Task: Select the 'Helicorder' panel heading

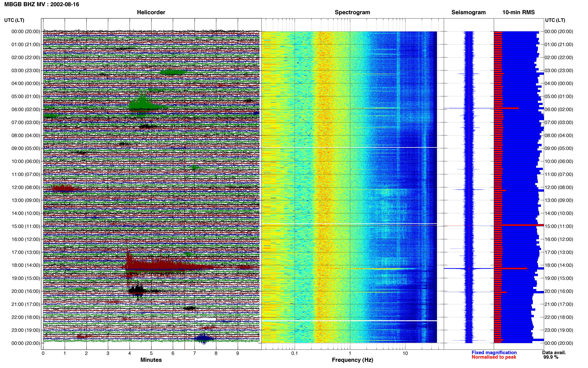Action: click(151, 12)
